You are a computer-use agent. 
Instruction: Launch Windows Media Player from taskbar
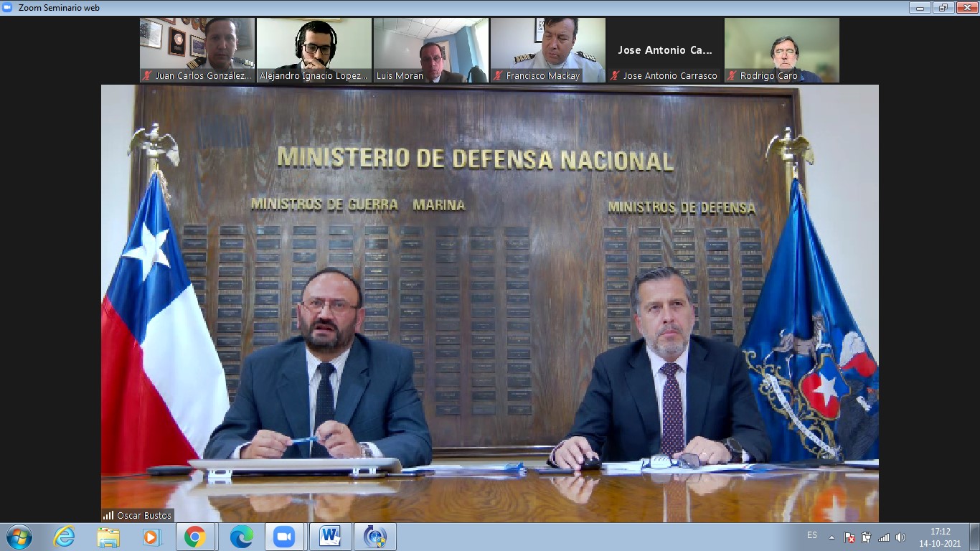151,537
